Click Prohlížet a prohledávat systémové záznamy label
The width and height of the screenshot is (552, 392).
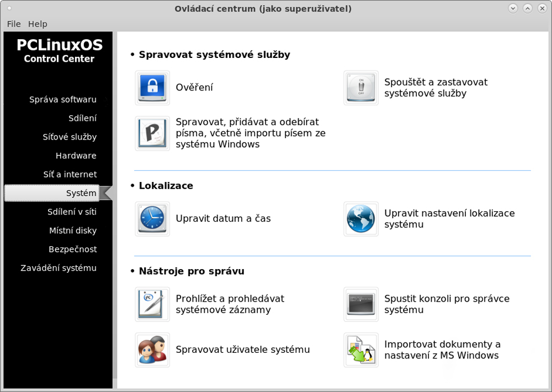(230, 304)
